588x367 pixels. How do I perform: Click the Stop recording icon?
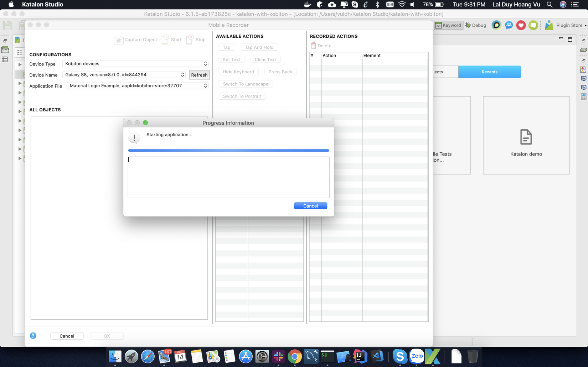click(190, 40)
